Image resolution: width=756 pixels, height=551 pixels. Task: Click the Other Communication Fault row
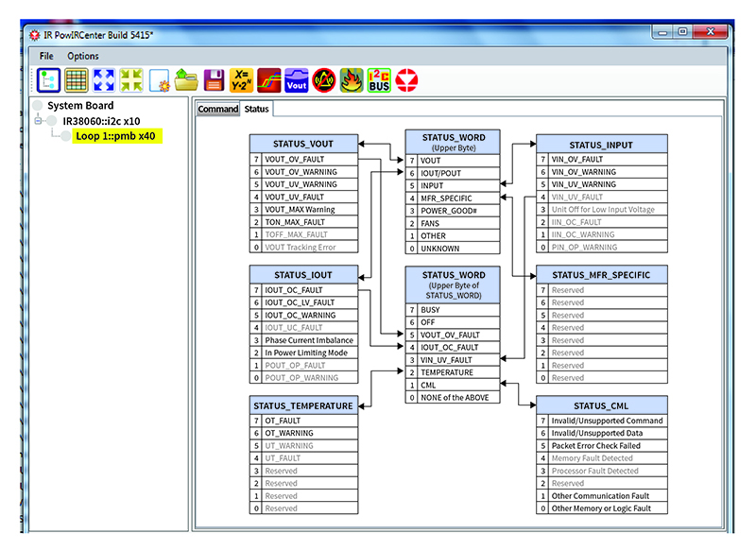[x=602, y=495]
